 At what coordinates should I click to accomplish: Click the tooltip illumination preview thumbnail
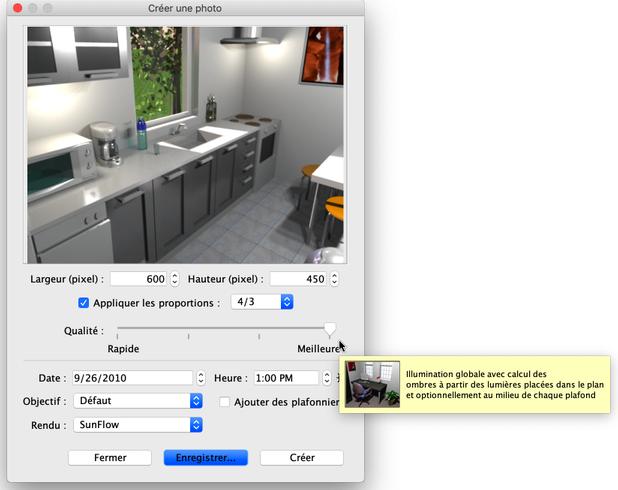(372, 384)
